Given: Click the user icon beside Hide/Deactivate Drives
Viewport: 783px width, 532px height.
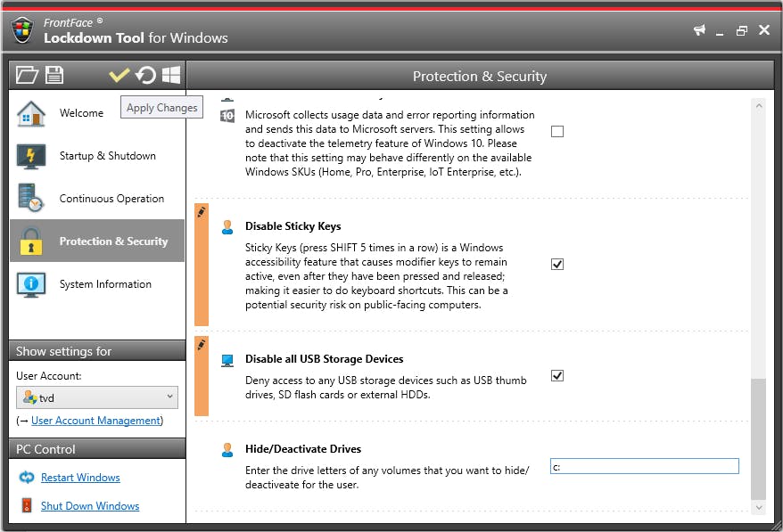Looking at the screenshot, I should tap(227, 450).
